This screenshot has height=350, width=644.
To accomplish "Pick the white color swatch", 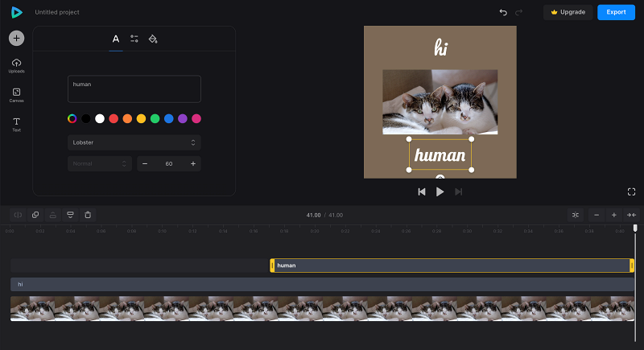I will point(100,118).
